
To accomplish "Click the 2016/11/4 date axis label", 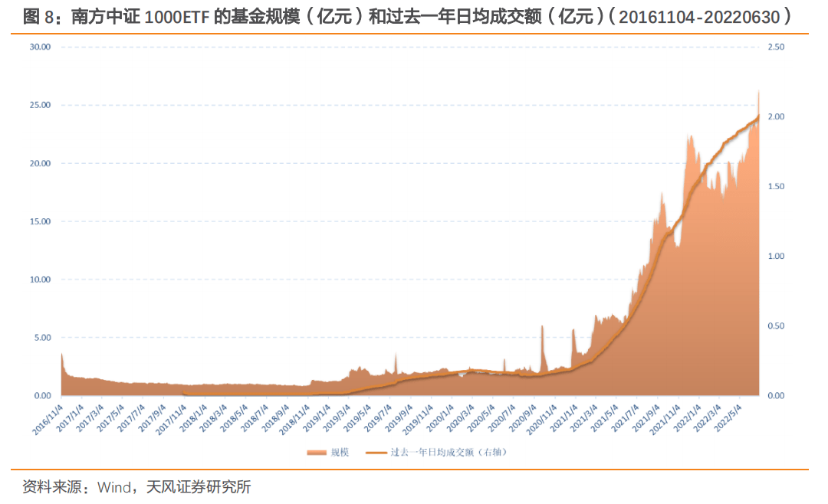I will tap(46, 417).
